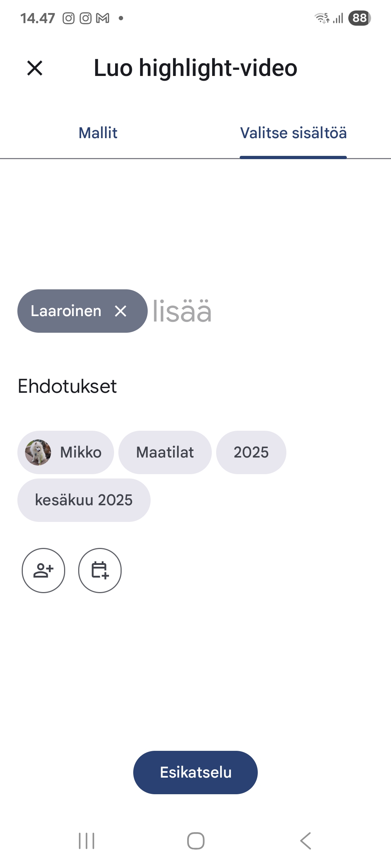The height and width of the screenshot is (868, 391).
Task: Pick the 2025 suggestion chip
Action: [251, 452]
